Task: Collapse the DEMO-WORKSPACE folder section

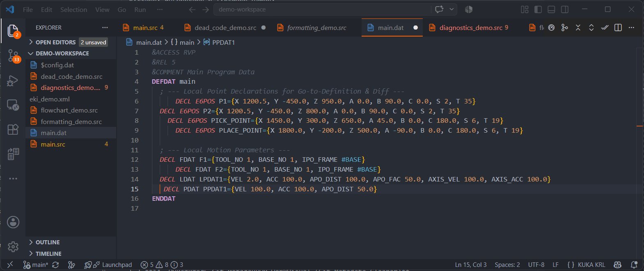Action: pyautogui.click(x=71, y=53)
